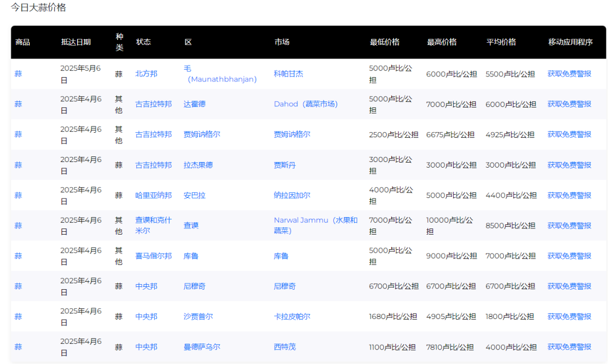Screen dimensions: 608x364
Task: Open 古吉拉特邦 link in 拉杰果德 row
Action: coord(153,165)
